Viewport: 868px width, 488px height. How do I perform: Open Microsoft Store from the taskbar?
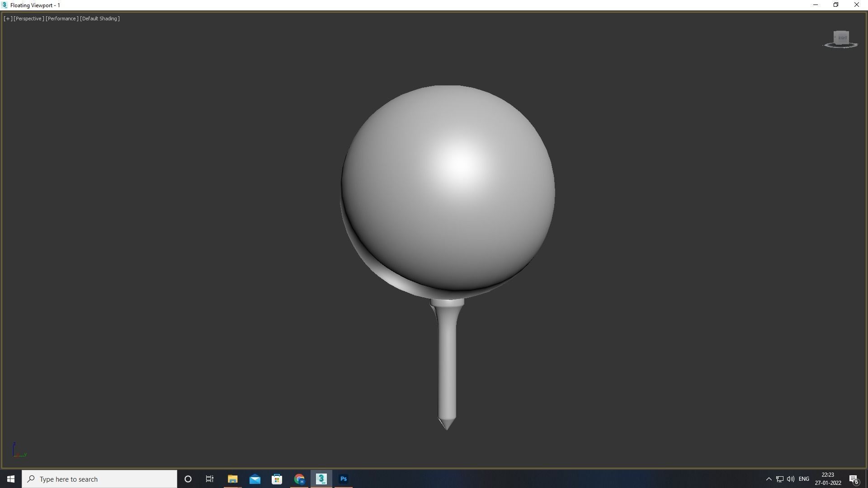pyautogui.click(x=277, y=479)
